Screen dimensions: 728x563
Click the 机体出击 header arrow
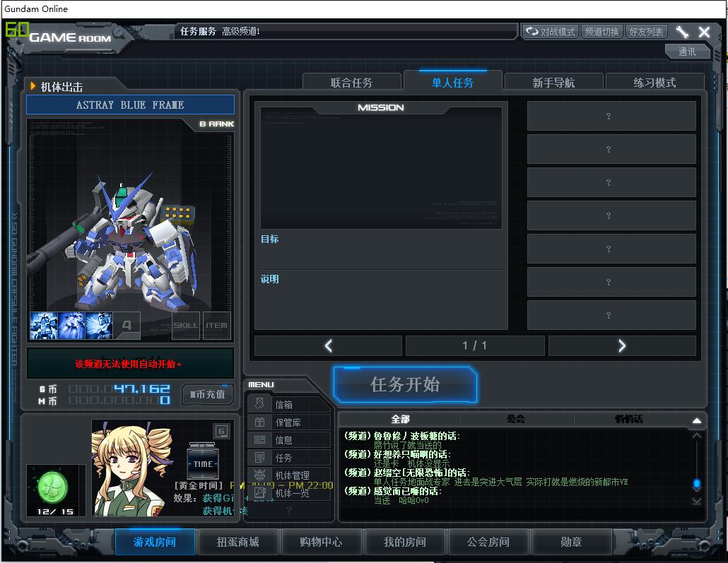click(33, 86)
